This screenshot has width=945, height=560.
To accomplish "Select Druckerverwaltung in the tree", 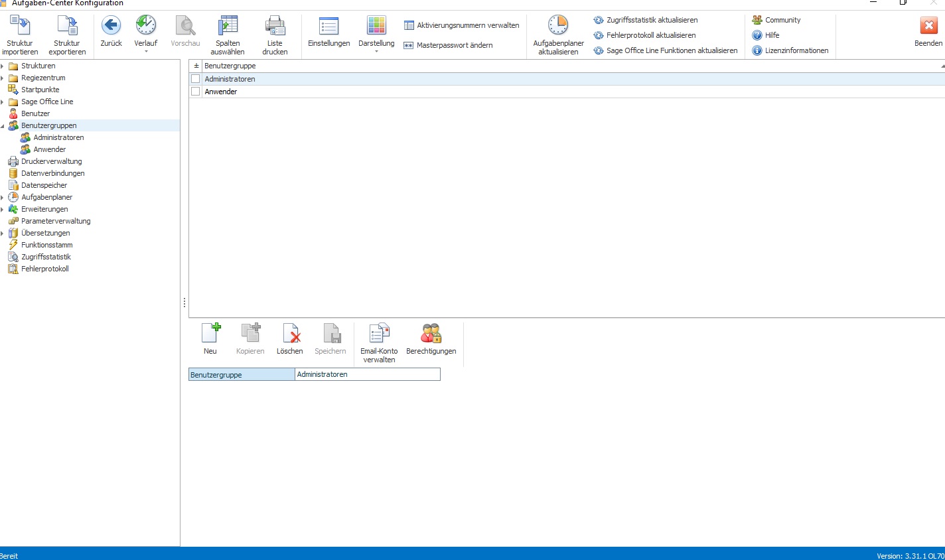I will [x=52, y=161].
